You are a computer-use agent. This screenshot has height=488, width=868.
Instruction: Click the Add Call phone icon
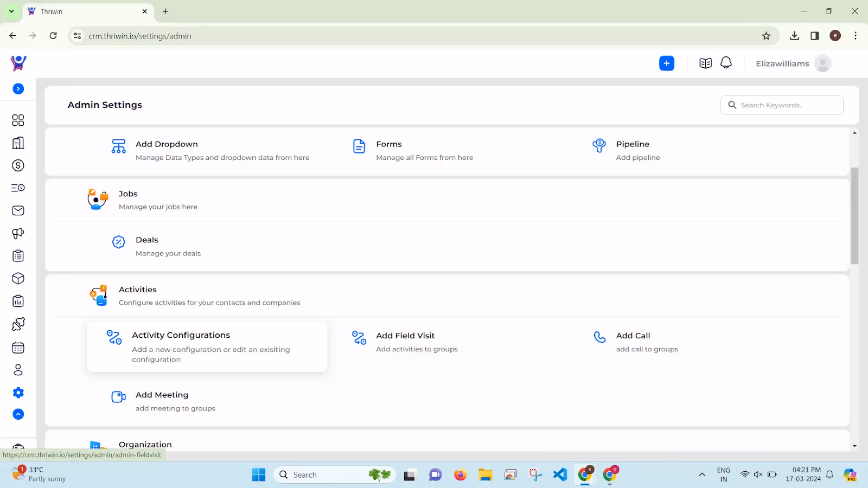[x=599, y=337]
